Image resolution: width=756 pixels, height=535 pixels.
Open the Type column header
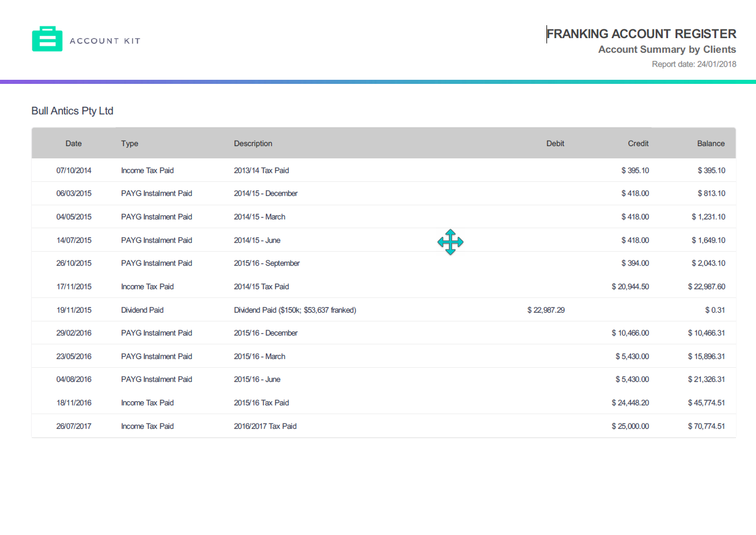point(130,143)
